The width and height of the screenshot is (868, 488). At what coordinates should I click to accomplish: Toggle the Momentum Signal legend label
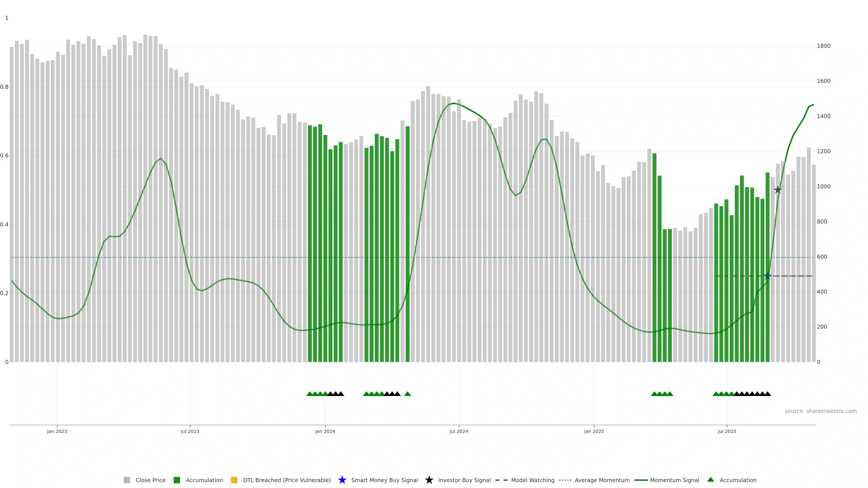(x=674, y=480)
